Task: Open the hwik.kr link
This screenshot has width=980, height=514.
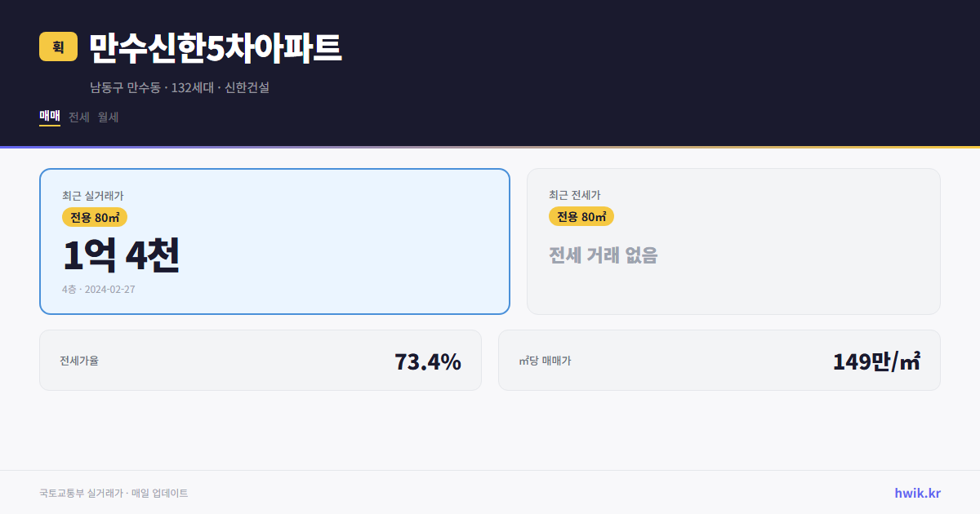Action: pyautogui.click(x=916, y=493)
